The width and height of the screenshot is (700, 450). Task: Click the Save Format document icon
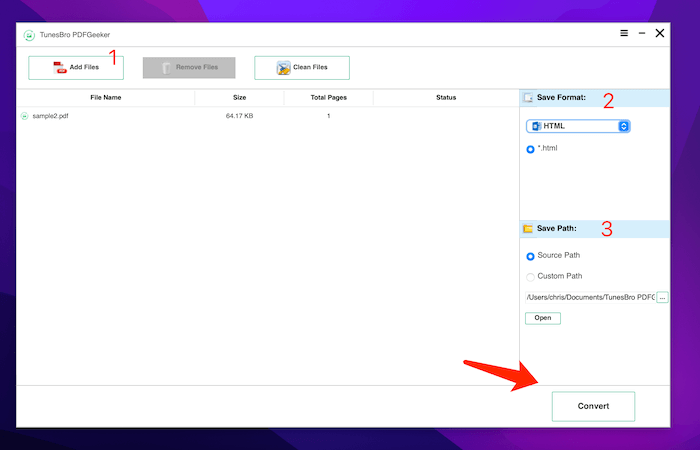coord(528,98)
